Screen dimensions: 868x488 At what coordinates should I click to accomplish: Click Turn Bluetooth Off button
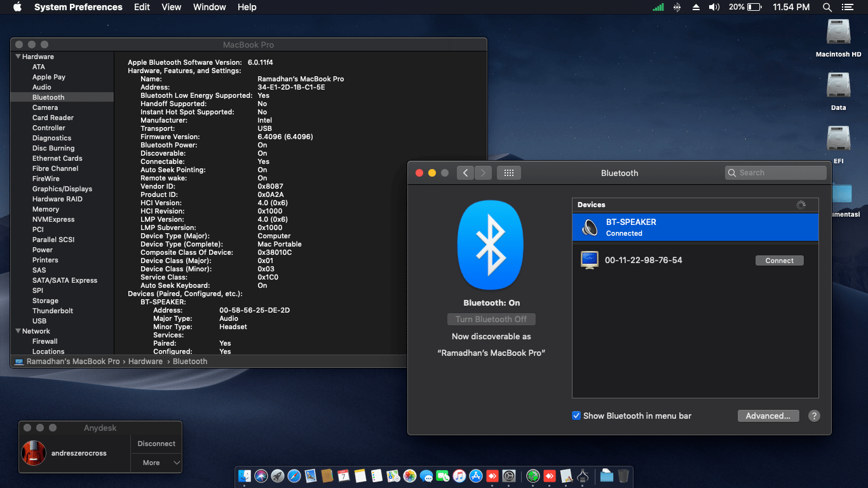[491, 319]
